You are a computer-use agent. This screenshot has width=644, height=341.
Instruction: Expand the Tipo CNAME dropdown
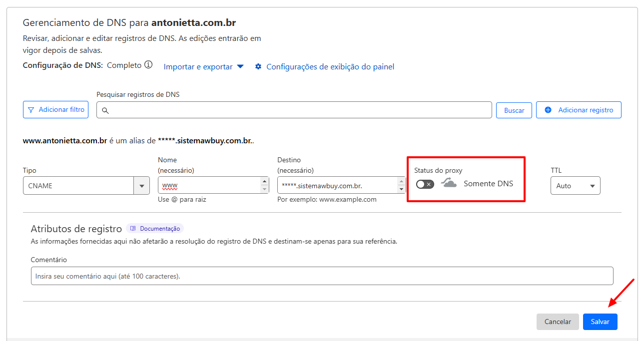(141, 186)
